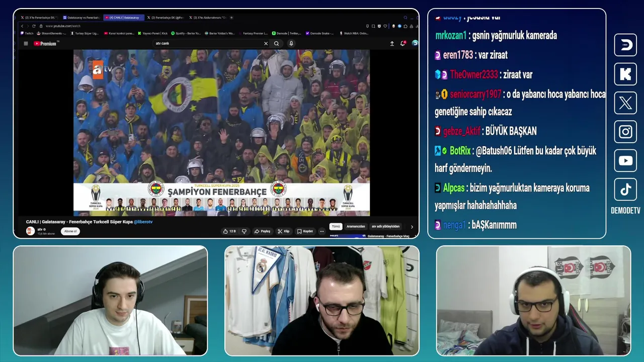The image size is (644, 362).
Task: Select the atv adlı yükleyiciden chip
Action: [x=385, y=226]
